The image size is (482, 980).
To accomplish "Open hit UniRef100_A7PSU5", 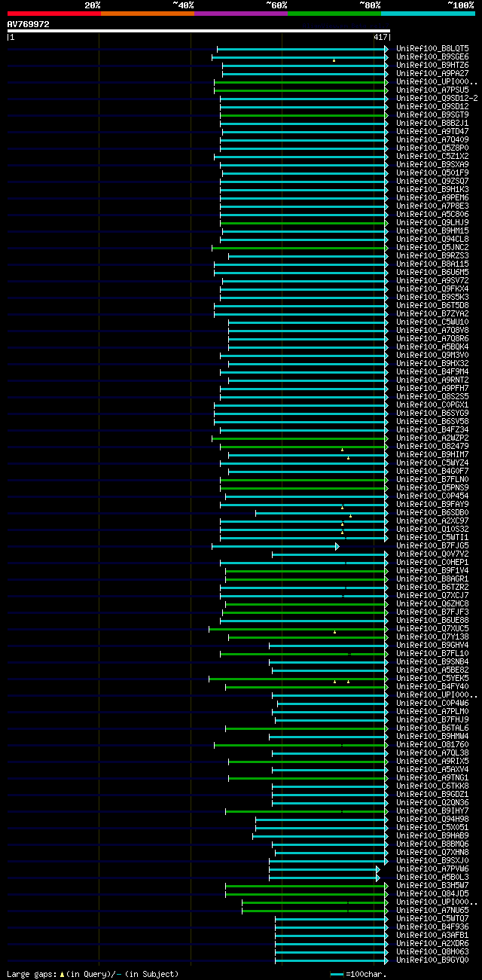I will 432,90.
